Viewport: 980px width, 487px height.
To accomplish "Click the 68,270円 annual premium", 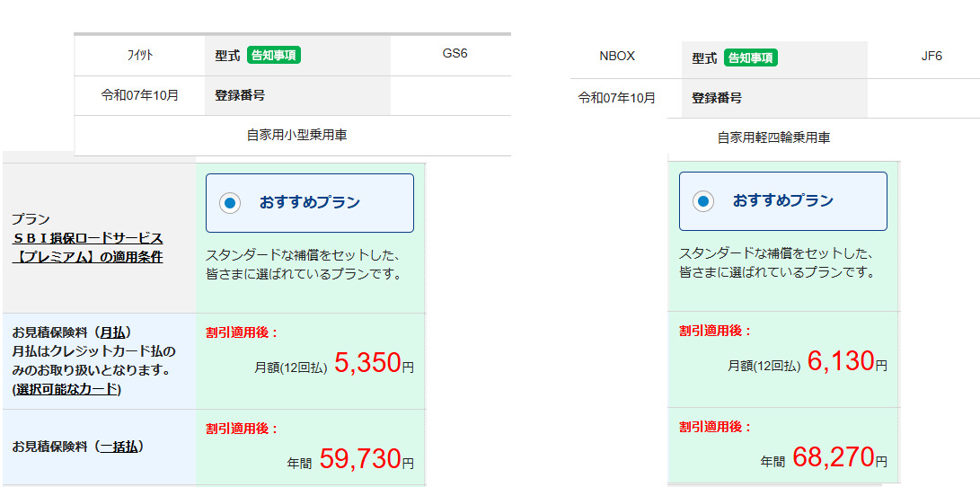I will (839, 458).
